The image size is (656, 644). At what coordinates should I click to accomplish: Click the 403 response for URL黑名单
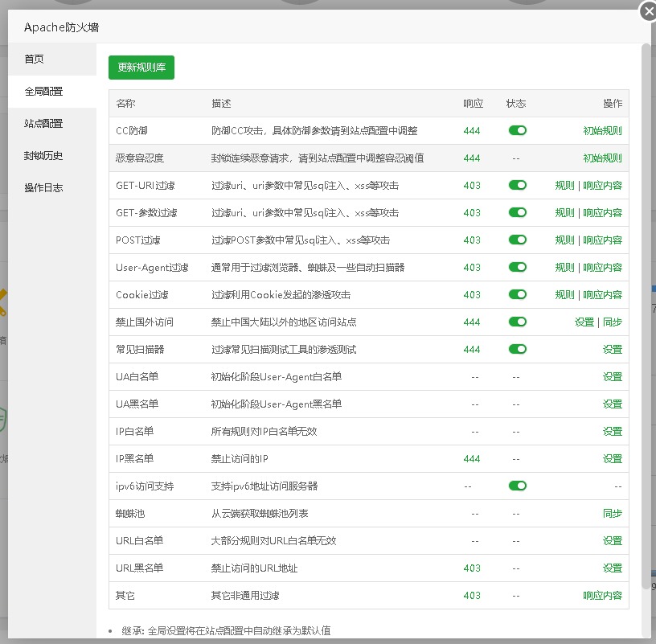click(x=472, y=568)
